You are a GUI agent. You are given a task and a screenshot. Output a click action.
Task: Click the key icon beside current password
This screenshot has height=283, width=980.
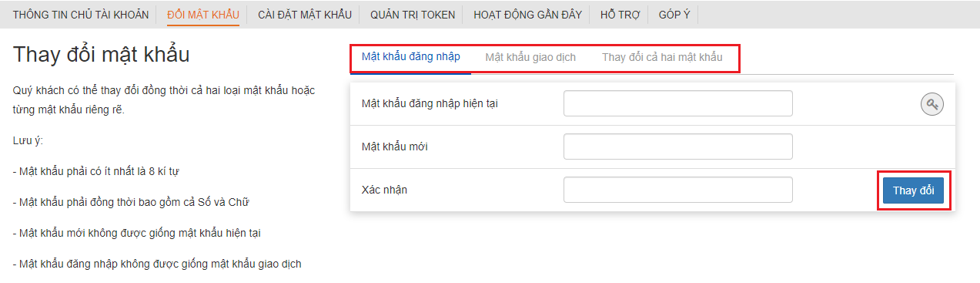tap(932, 105)
